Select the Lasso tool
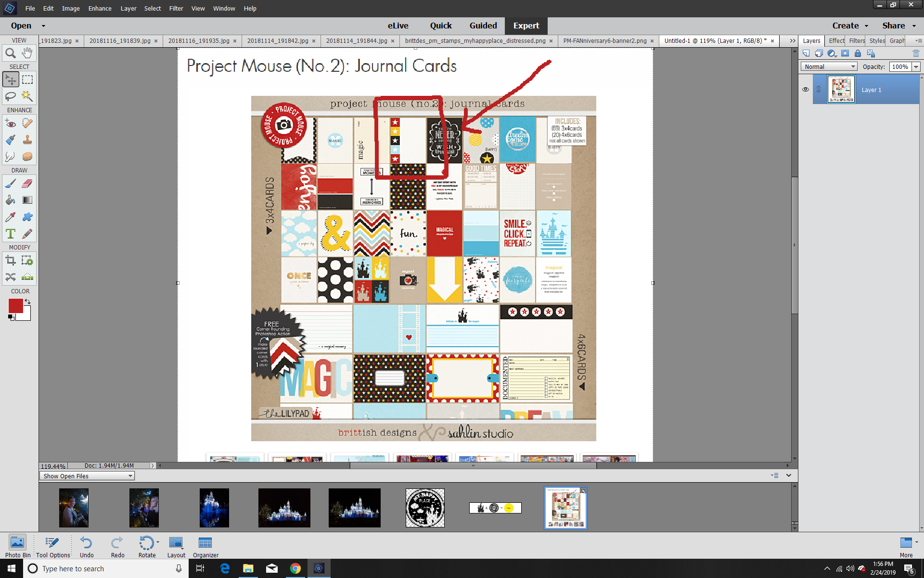Image resolution: width=924 pixels, height=578 pixels. tap(11, 96)
